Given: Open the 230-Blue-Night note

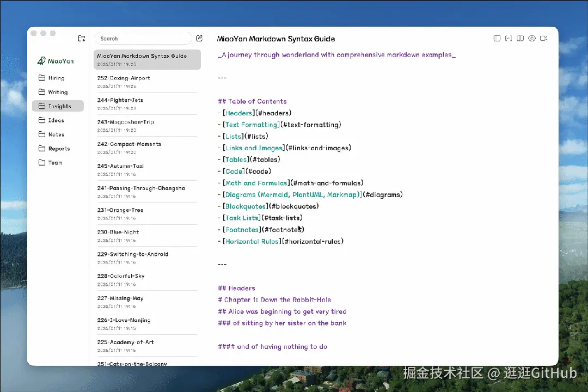Looking at the screenshot, I should [x=147, y=236].
